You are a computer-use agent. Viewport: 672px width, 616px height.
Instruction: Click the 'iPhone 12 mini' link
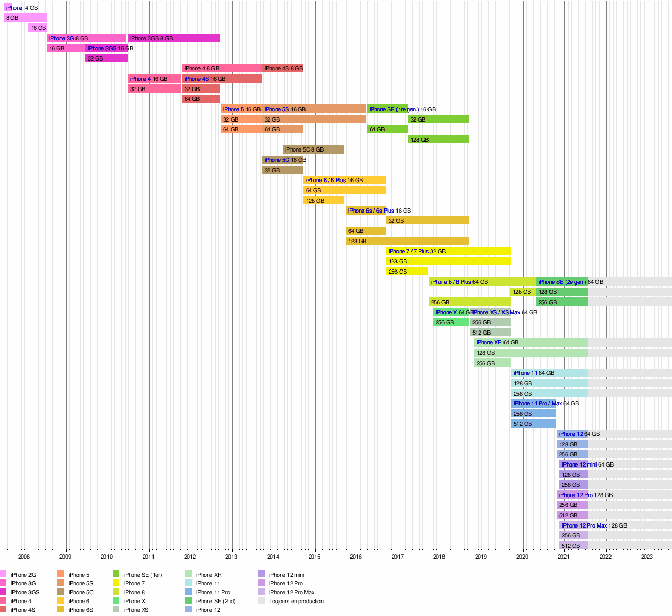(x=579, y=464)
